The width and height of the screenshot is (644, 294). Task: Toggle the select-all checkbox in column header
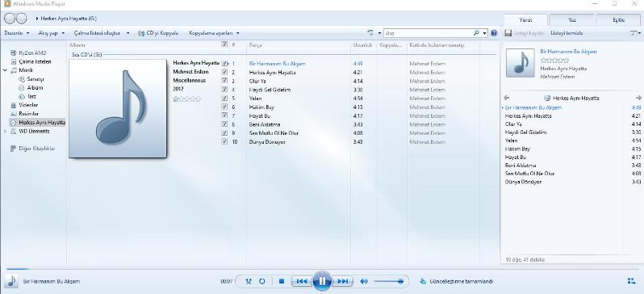224,44
